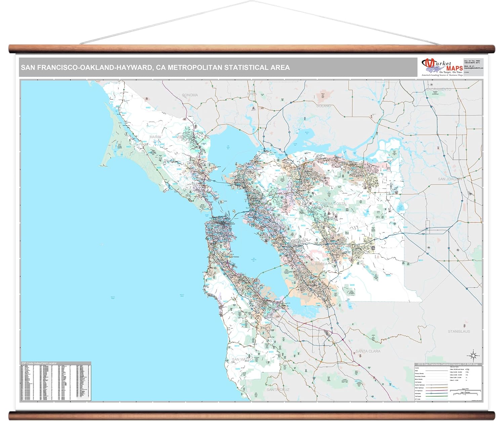Click the compass rose icon
Screen dimensions: 504x421
[x=473, y=355]
